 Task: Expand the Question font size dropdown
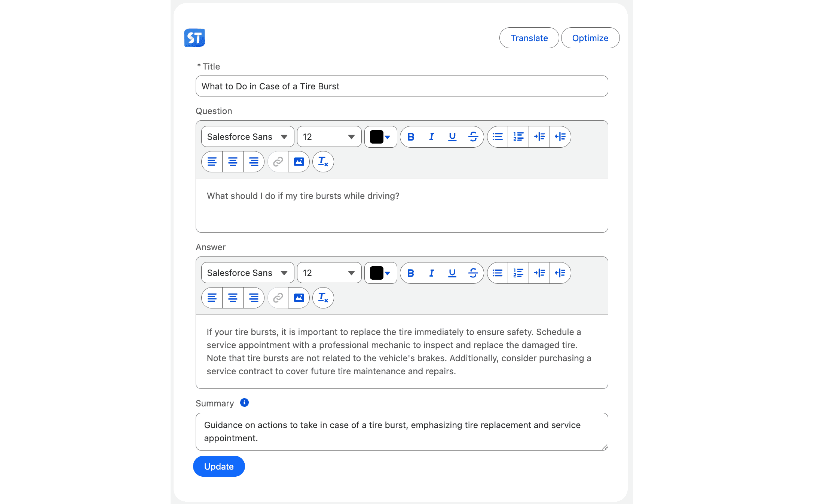329,137
